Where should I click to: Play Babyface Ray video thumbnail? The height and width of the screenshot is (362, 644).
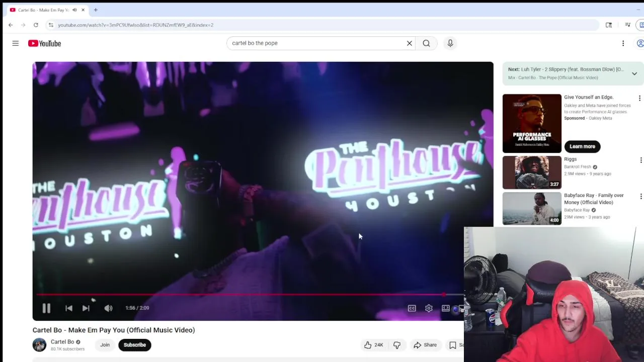(532, 209)
